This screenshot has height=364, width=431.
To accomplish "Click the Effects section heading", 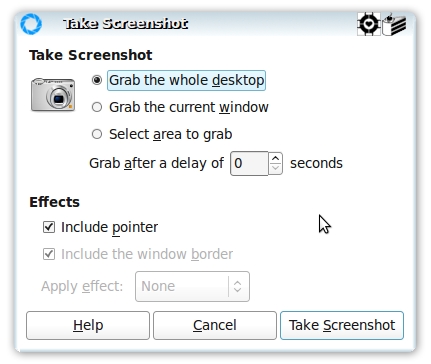I will 55,202.
